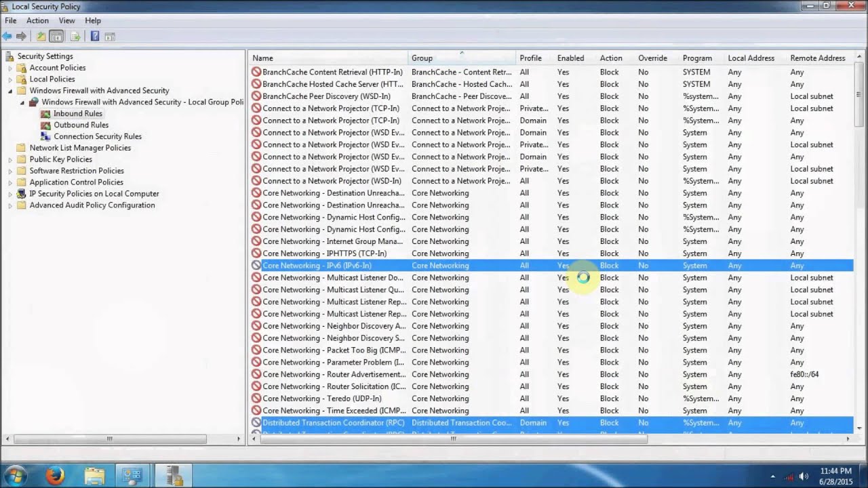The width and height of the screenshot is (868, 488).
Task: Click the Outbound Rules firewall icon
Action: (46, 125)
